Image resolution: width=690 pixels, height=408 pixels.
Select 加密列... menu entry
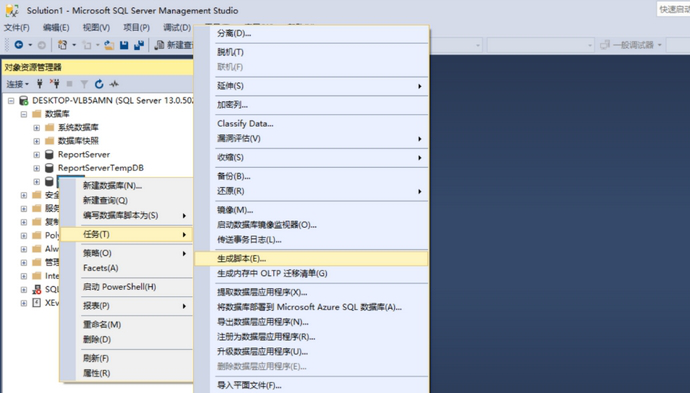[x=311, y=105]
